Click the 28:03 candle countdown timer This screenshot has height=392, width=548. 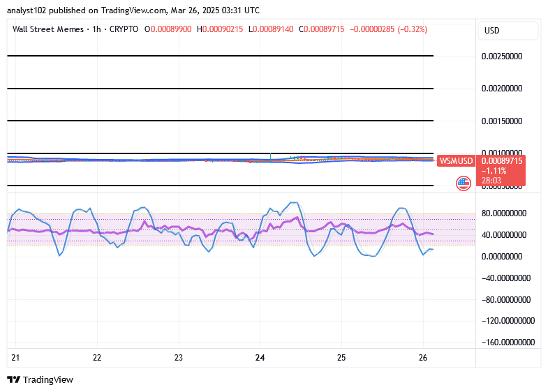click(491, 181)
